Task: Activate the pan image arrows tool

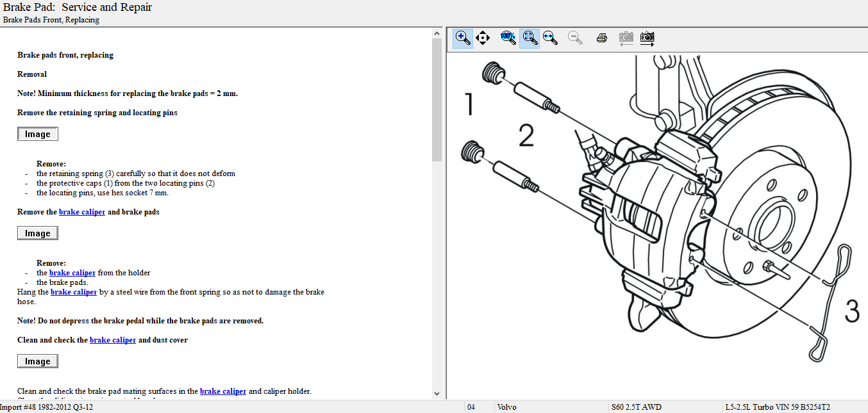Action: [x=483, y=38]
